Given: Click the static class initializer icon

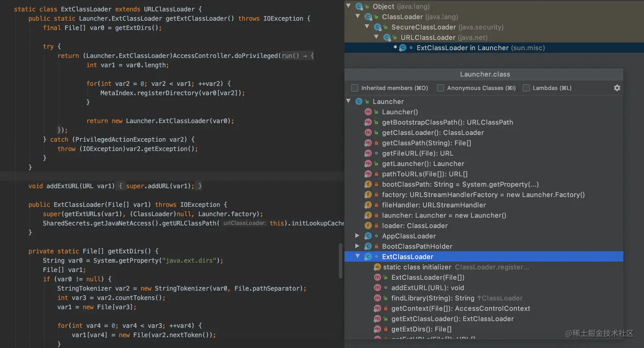Looking at the screenshot, I should click(x=377, y=267).
